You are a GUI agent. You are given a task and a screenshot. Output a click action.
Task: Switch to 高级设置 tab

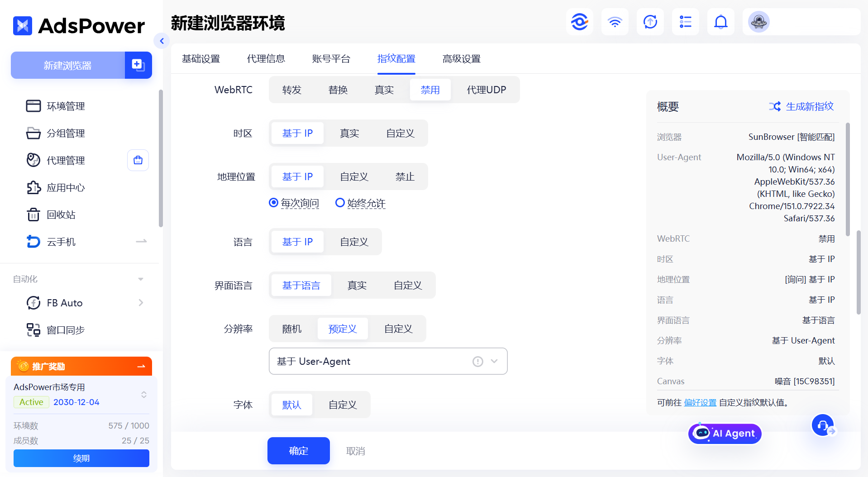coord(462,59)
